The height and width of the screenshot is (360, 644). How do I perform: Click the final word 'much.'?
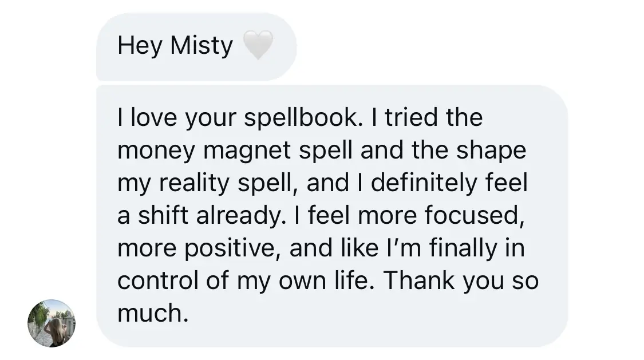click(152, 314)
